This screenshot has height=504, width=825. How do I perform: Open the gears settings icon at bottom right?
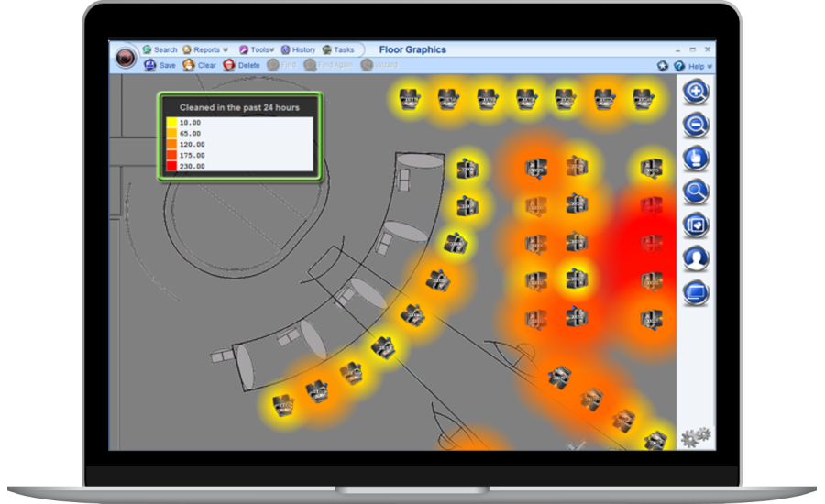(x=696, y=437)
